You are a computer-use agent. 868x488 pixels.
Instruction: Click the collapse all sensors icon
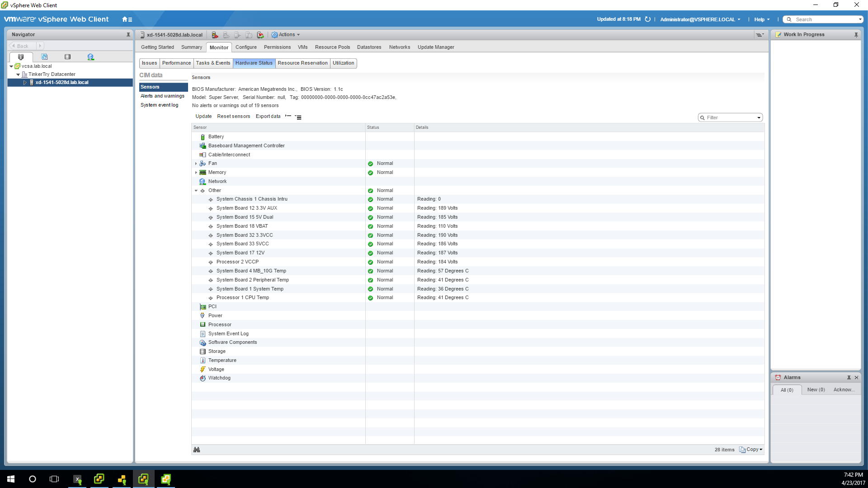pyautogui.click(x=288, y=116)
